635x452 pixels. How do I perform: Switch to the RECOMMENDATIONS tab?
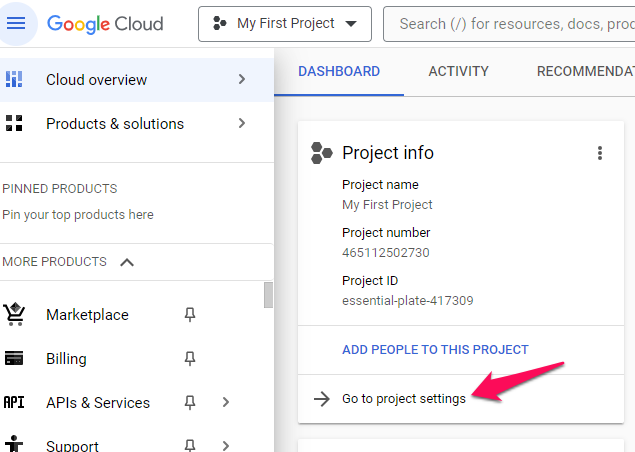tap(586, 72)
